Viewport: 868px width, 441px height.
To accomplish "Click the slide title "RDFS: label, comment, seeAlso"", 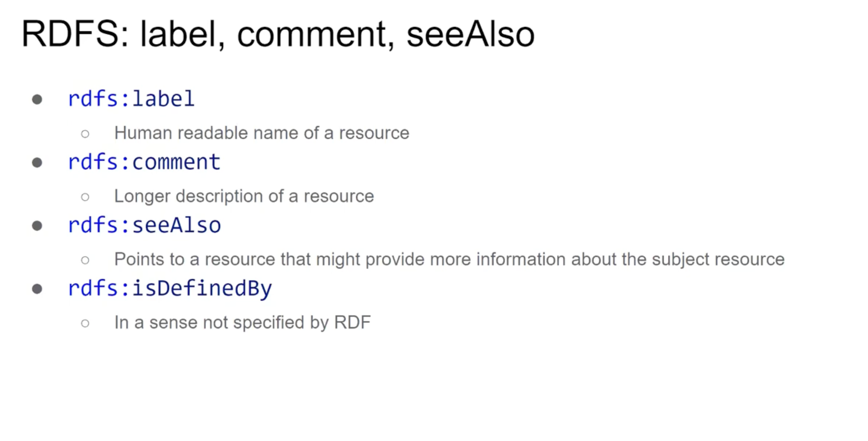I will click(278, 34).
